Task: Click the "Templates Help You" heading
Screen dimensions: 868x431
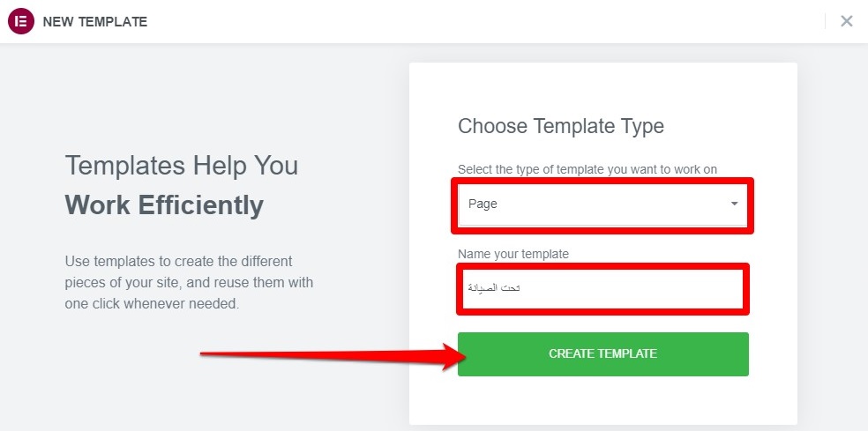Action: click(x=182, y=166)
